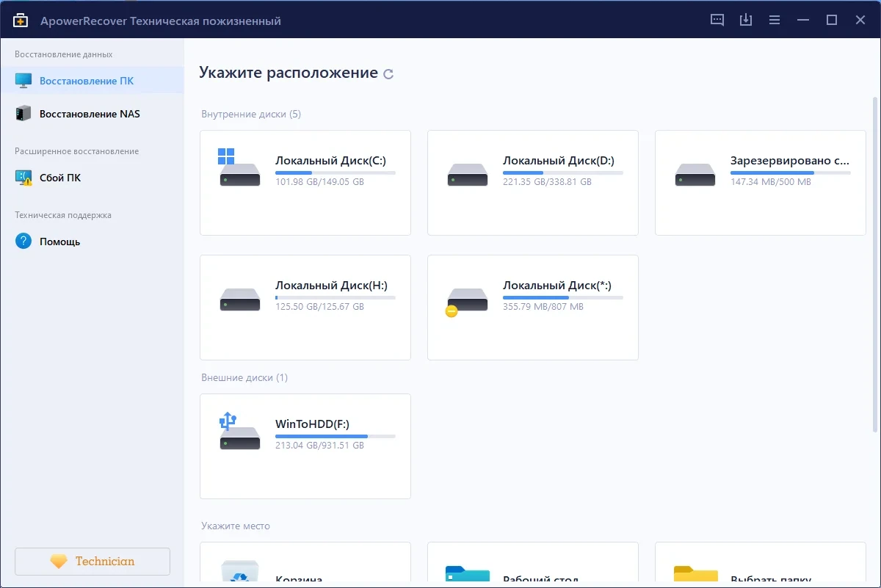Image resolution: width=881 pixels, height=588 pixels.
Task: Click the Восстановление данных sidebar header
Action: point(64,54)
